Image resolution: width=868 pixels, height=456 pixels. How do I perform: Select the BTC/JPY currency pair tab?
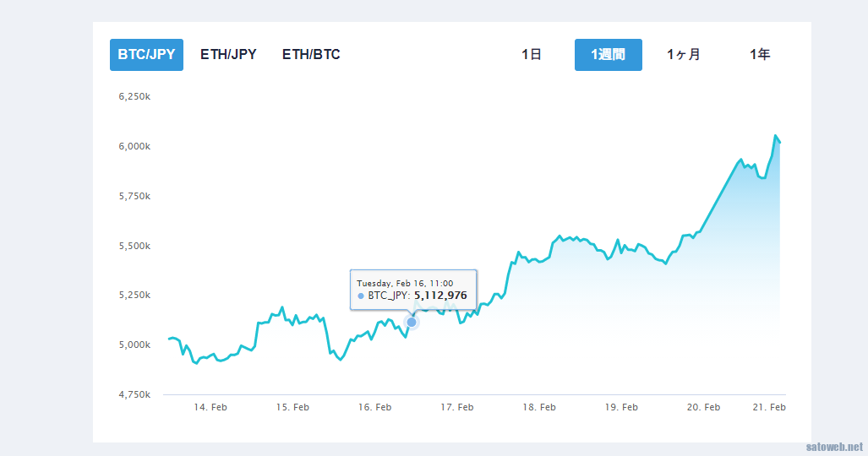[146, 55]
